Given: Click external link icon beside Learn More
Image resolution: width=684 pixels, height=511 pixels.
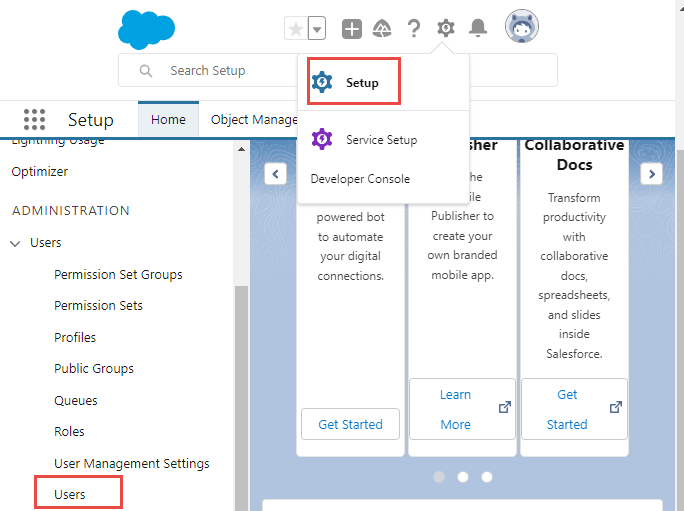Looking at the screenshot, I should click(x=505, y=407).
